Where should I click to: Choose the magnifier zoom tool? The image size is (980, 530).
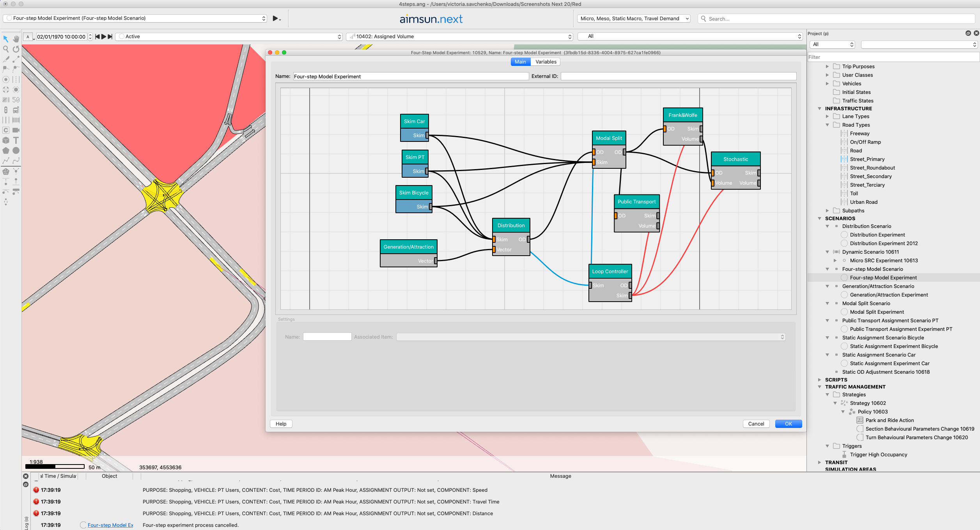(x=6, y=49)
